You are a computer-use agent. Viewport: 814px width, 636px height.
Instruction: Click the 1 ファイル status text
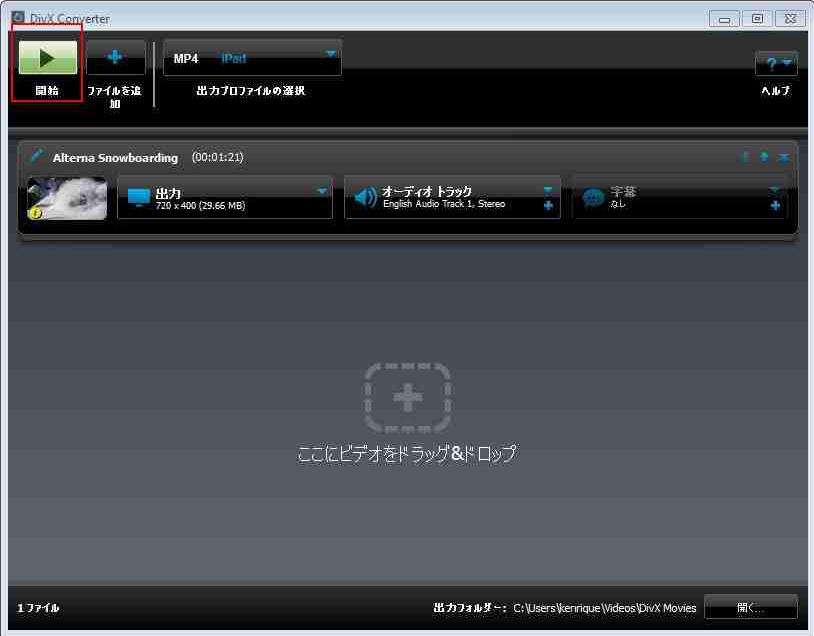coord(38,608)
